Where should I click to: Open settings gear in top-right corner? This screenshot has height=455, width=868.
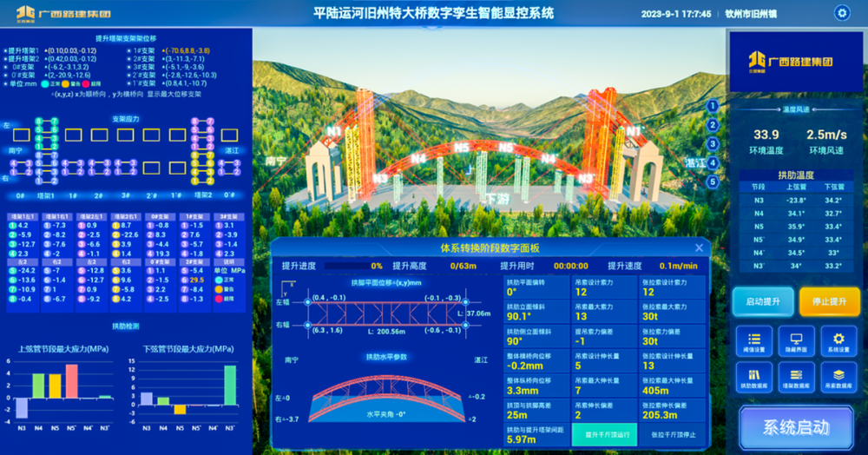[842, 13]
